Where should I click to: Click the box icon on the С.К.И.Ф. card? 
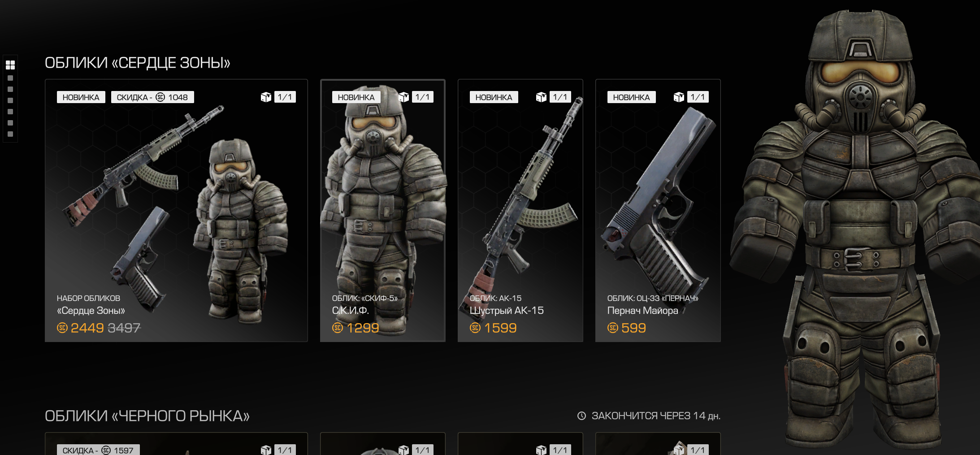pos(403,97)
